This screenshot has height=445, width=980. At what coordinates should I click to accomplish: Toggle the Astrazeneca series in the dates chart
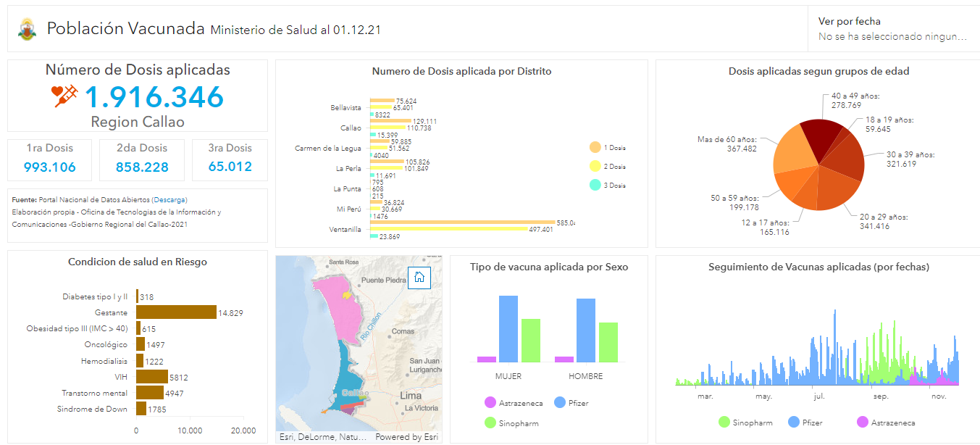point(861,422)
